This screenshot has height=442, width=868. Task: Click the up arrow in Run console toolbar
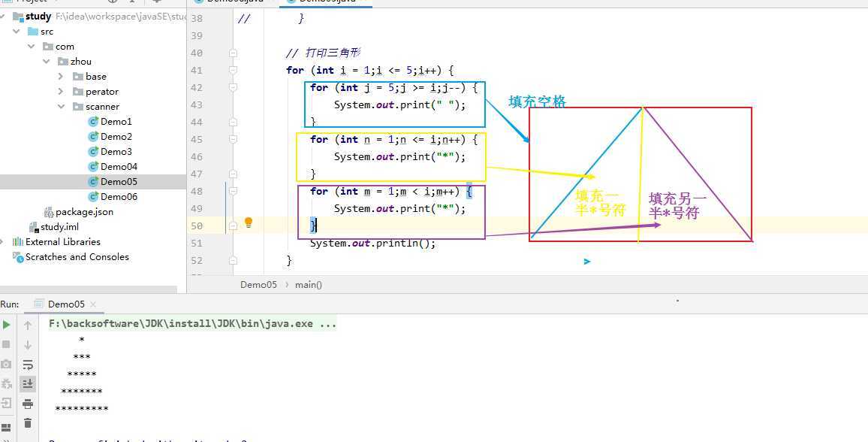click(x=28, y=325)
